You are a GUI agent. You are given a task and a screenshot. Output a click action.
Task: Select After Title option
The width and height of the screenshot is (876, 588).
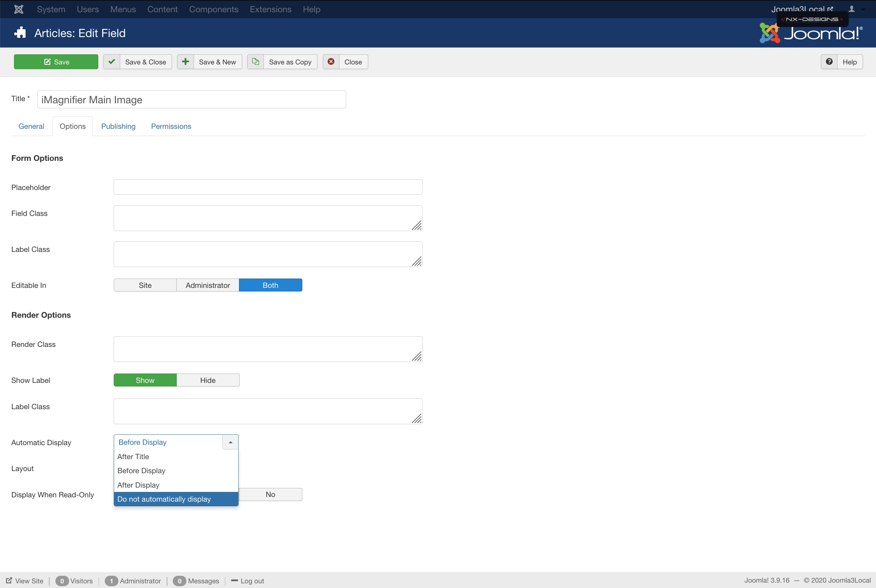[x=176, y=456]
